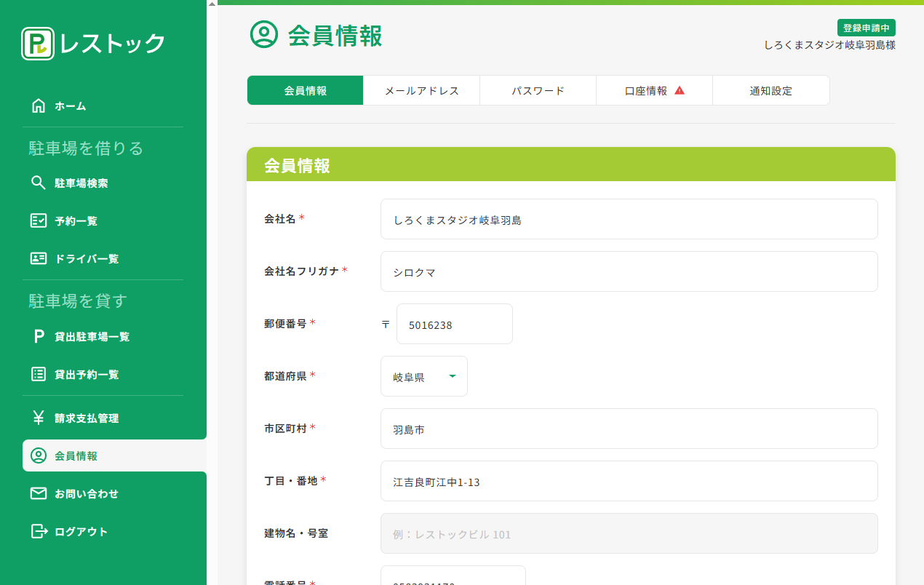Open the パスワード tab
The image size is (924, 585).
[538, 91]
